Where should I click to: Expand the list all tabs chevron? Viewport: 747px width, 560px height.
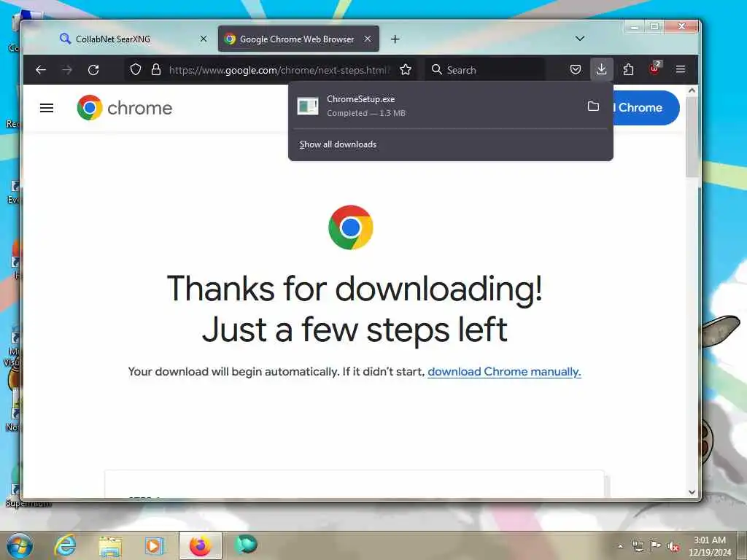580,39
